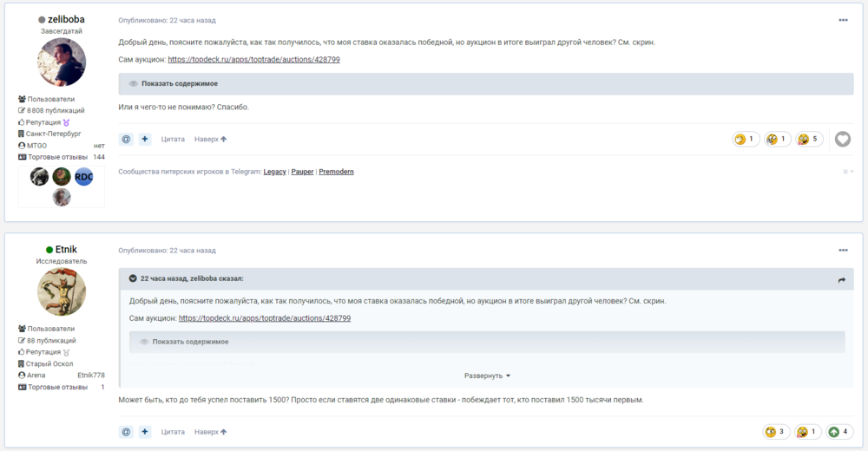Screen dimensions: 868x451
Task: Click zeliboba's Репутация entry
Action: pyautogui.click(x=43, y=122)
